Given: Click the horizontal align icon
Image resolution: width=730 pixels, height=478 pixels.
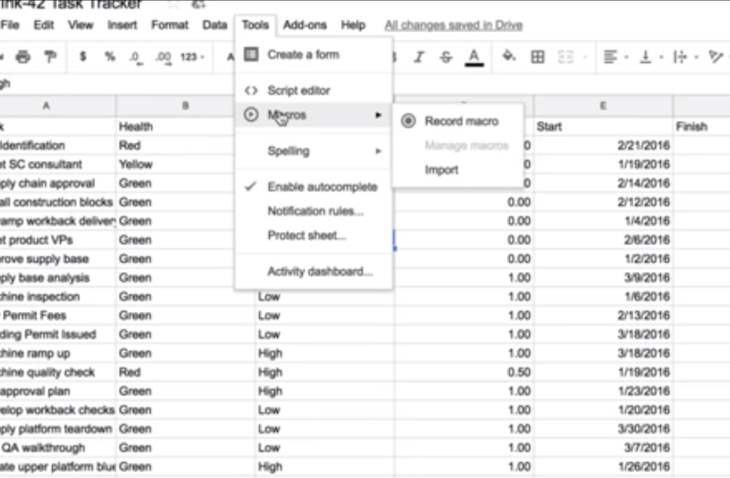Looking at the screenshot, I should click(610, 57).
